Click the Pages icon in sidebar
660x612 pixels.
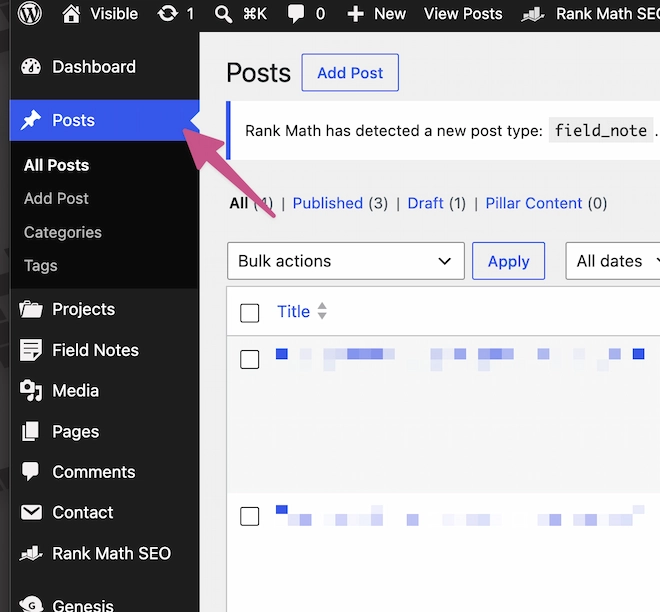click(x=30, y=431)
